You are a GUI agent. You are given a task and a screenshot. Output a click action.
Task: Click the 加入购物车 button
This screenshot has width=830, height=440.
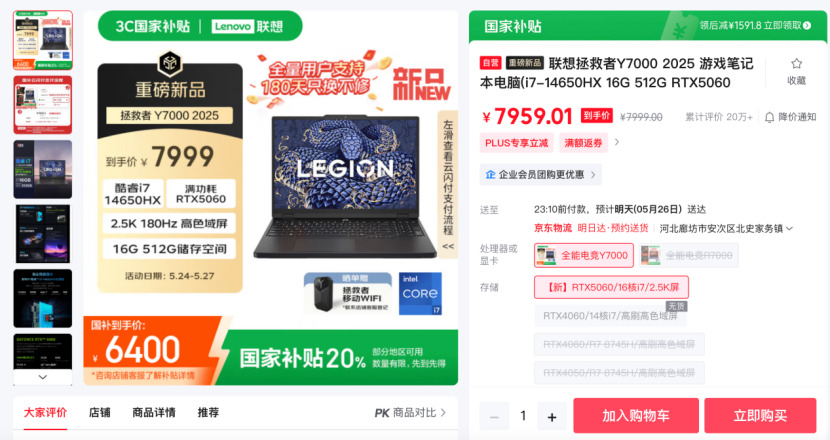coord(636,416)
